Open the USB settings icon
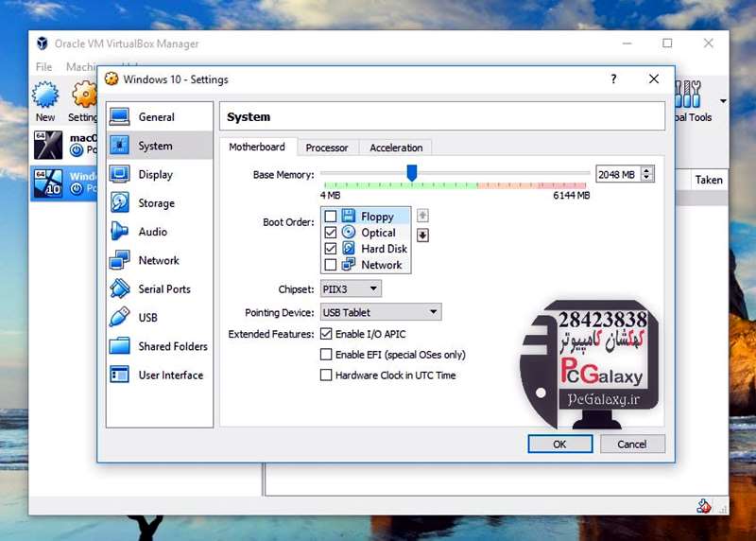This screenshot has height=541, width=756. point(120,318)
